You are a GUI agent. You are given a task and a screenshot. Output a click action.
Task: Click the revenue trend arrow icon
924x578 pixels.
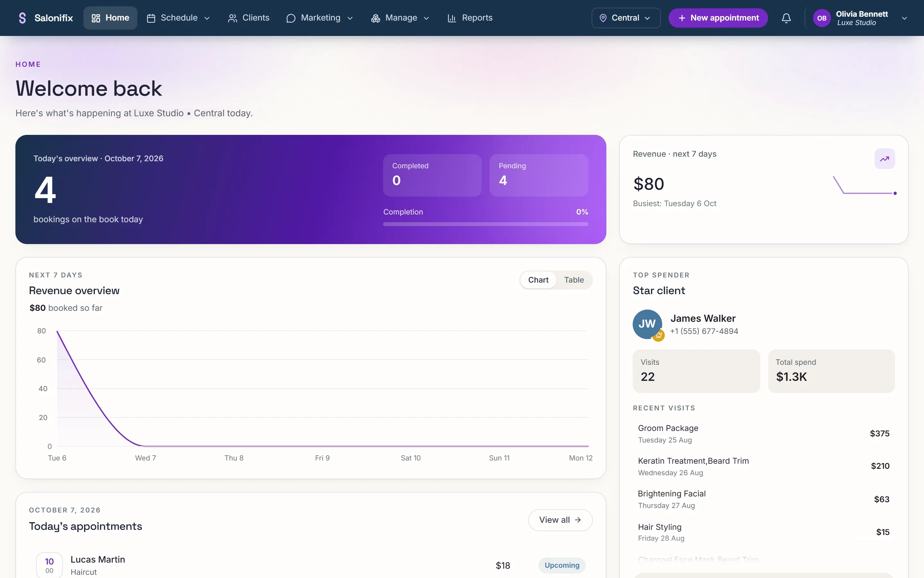tap(885, 159)
